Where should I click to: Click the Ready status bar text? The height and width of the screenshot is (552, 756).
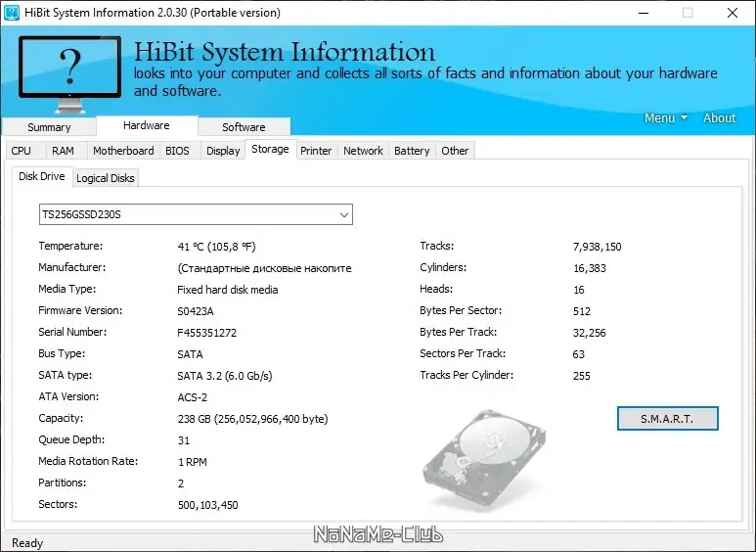(27, 543)
